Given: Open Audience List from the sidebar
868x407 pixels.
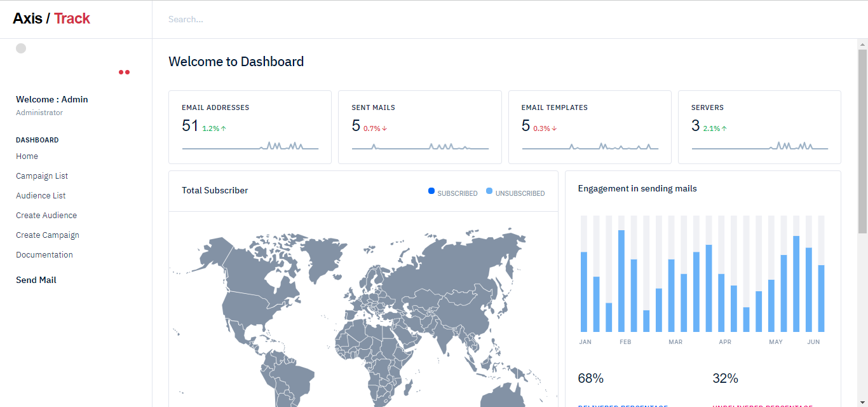Looking at the screenshot, I should [x=41, y=196].
